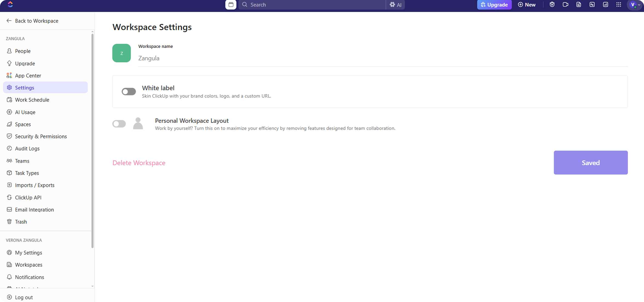Click the Teams group icon
Viewport: 644px width, 302px height.
(x=9, y=161)
